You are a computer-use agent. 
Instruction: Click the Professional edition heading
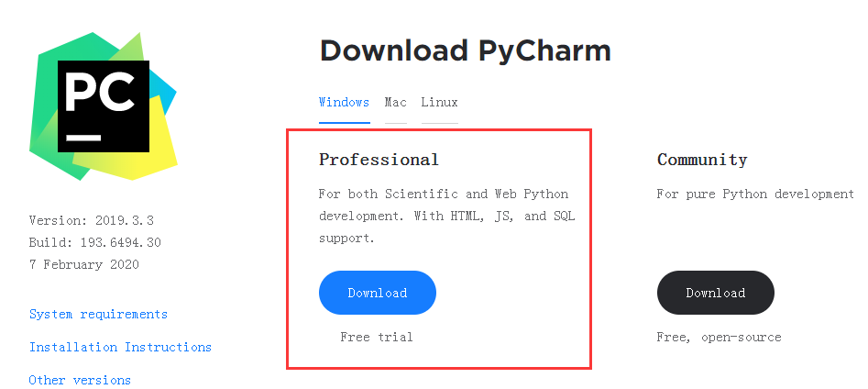tap(379, 160)
